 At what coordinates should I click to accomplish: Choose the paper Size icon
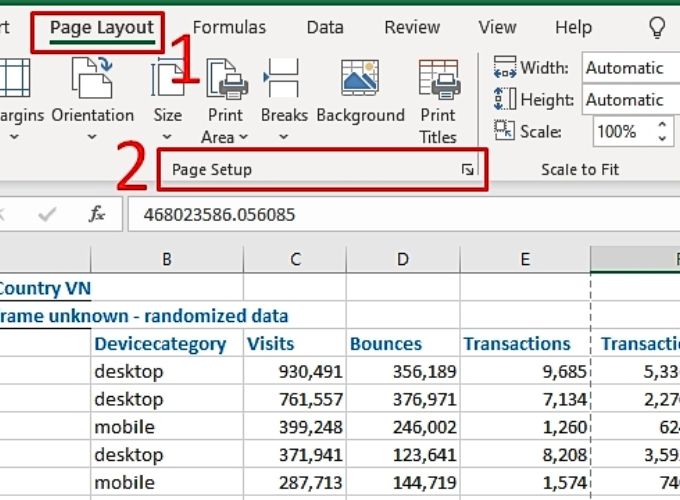167,78
